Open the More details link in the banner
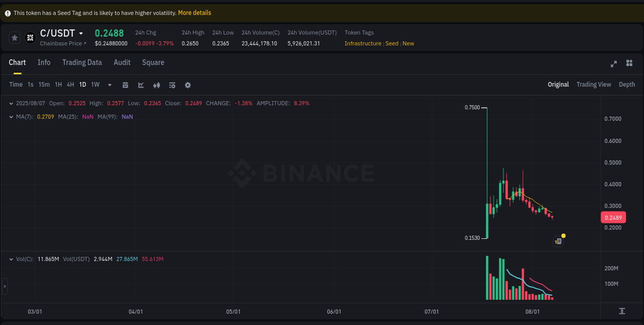This screenshot has width=644, height=325. 194,12
